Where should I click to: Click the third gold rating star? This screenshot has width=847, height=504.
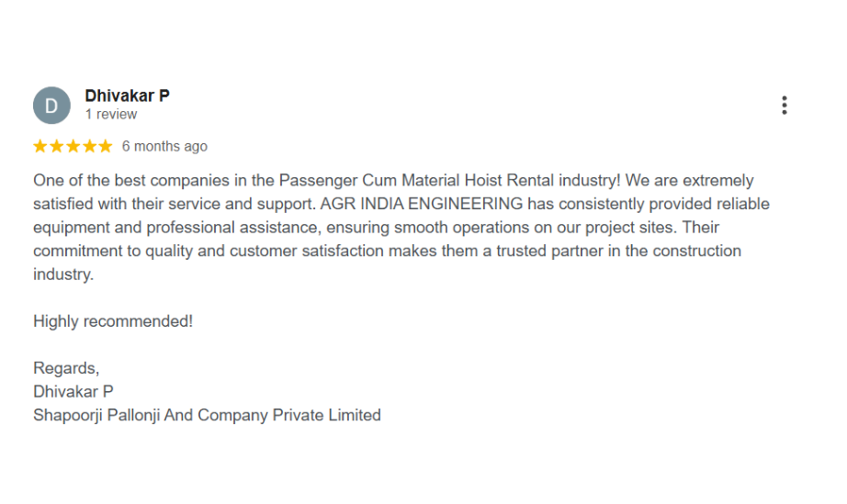pyautogui.click(x=73, y=147)
